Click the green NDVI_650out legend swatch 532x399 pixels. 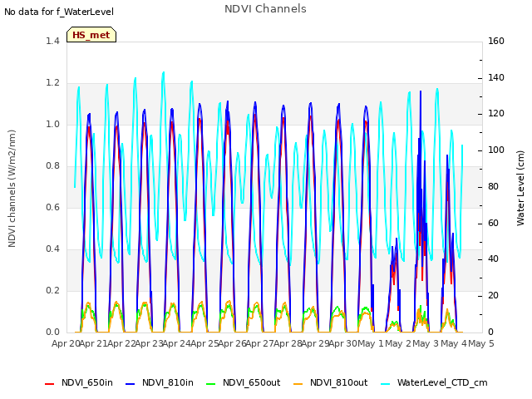pos(211,384)
